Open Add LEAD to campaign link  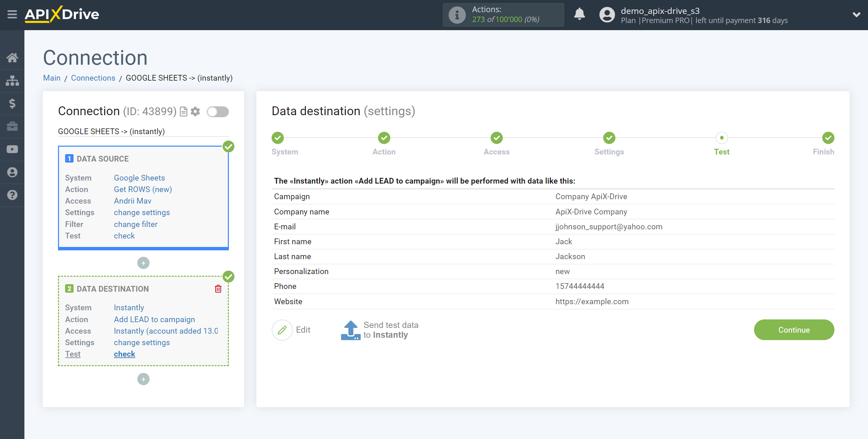[154, 319]
